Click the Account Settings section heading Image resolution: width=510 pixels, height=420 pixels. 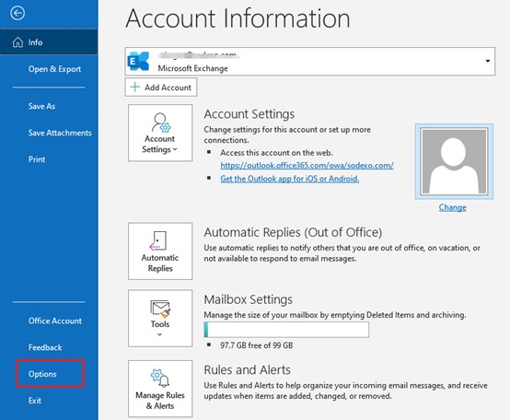[x=249, y=114]
